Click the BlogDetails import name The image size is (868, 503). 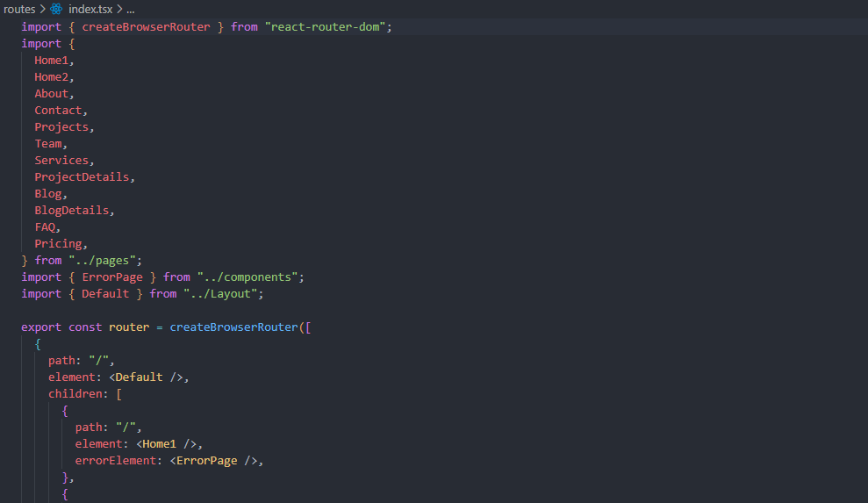(71, 210)
